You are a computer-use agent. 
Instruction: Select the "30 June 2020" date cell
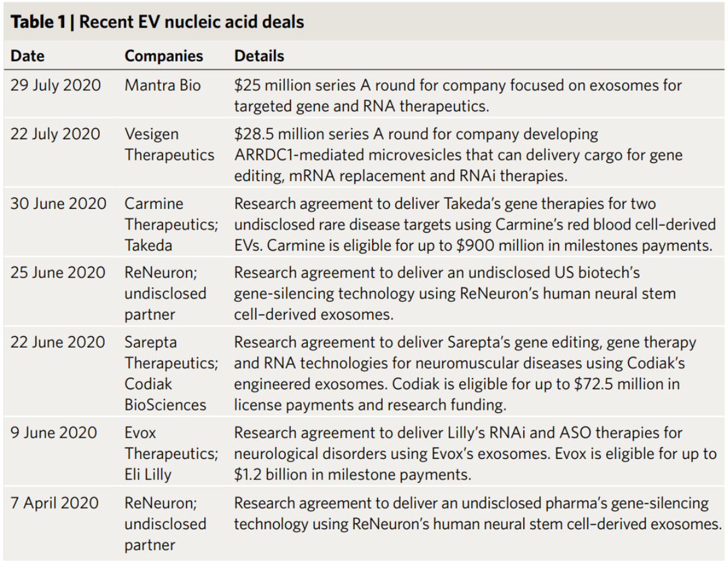[58, 203]
